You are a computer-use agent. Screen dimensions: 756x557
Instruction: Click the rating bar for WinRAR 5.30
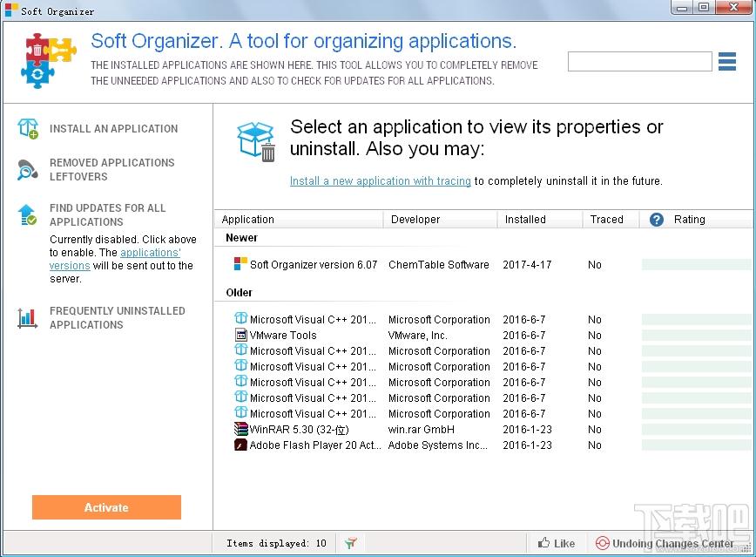point(697,429)
